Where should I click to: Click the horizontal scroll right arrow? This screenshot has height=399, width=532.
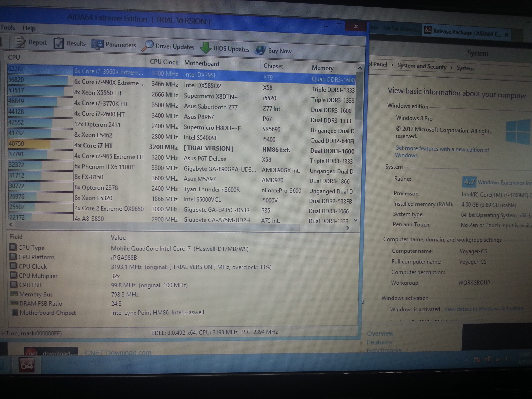point(347,228)
